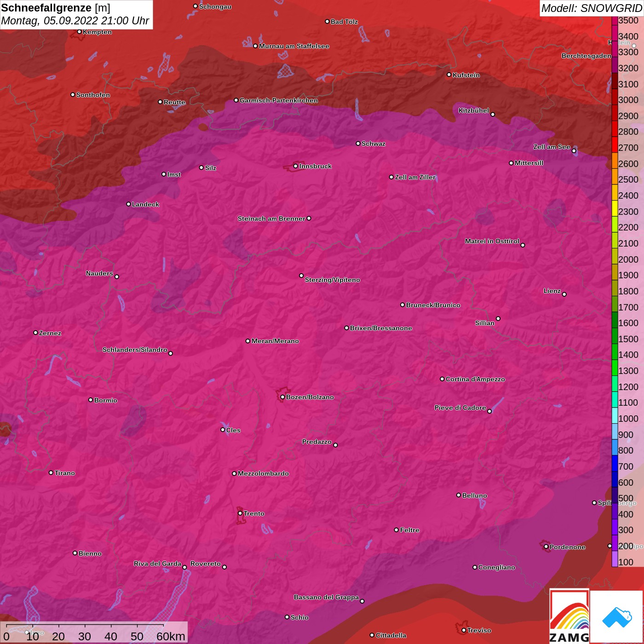This screenshot has height=644, width=644.
Task: Click the 'Schongau' map label
Action: (215, 6)
